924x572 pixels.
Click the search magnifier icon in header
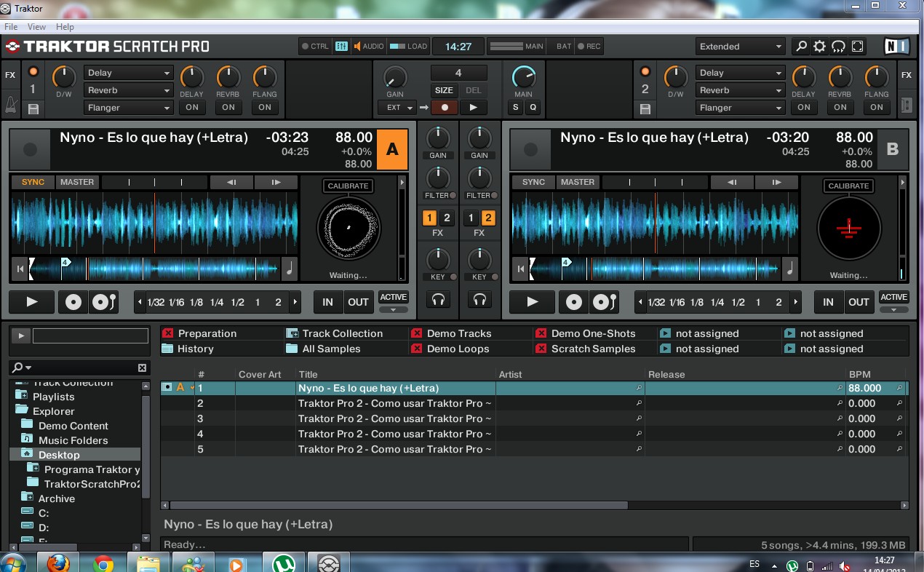click(x=801, y=47)
